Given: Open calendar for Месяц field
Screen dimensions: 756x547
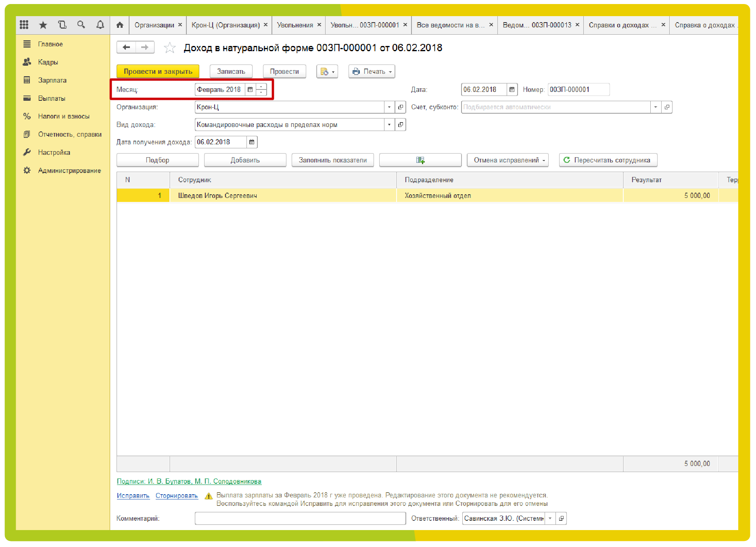Looking at the screenshot, I should click(x=250, y=89).
